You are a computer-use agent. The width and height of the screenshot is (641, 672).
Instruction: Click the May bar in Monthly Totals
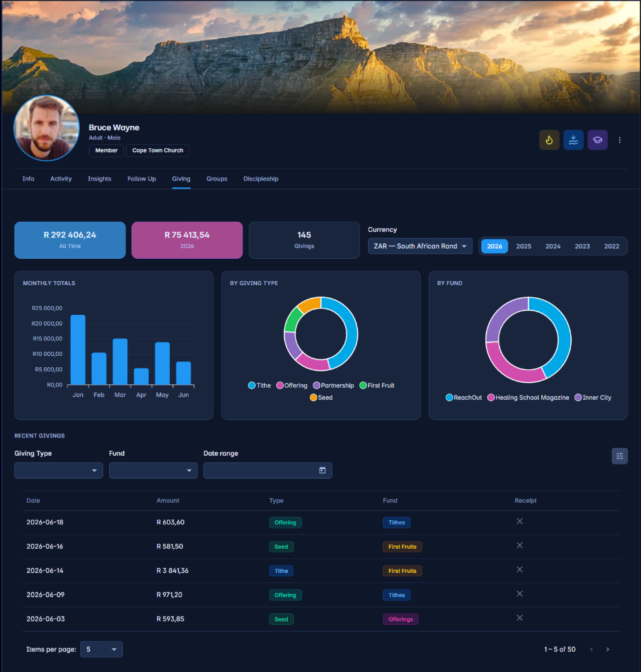pos(162,363)
